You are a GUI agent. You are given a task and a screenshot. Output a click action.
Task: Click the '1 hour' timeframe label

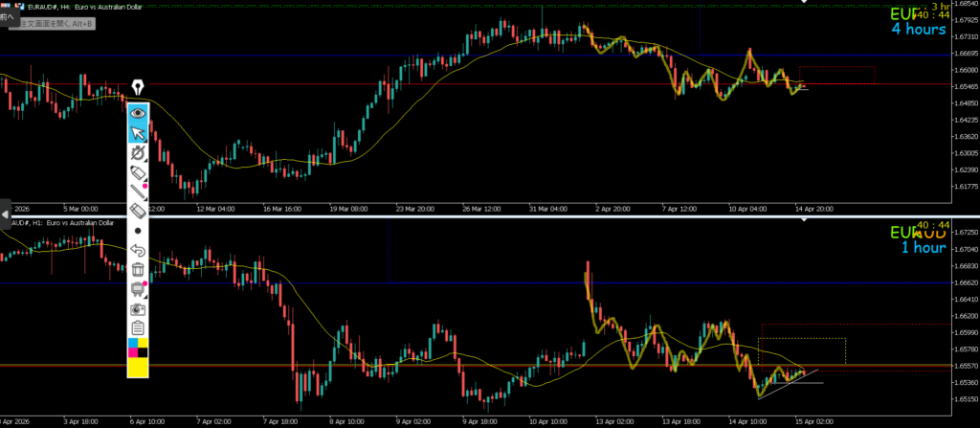click(x=923, y=247)
